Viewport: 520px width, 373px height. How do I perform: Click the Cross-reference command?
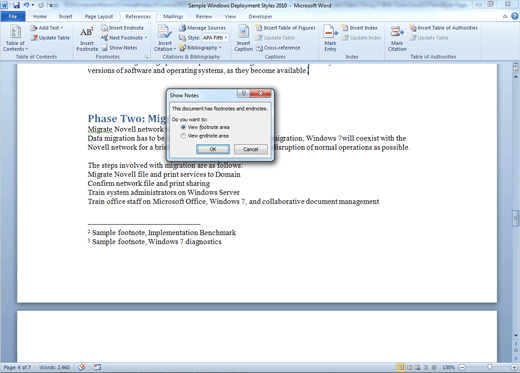[x=278, y=48]
